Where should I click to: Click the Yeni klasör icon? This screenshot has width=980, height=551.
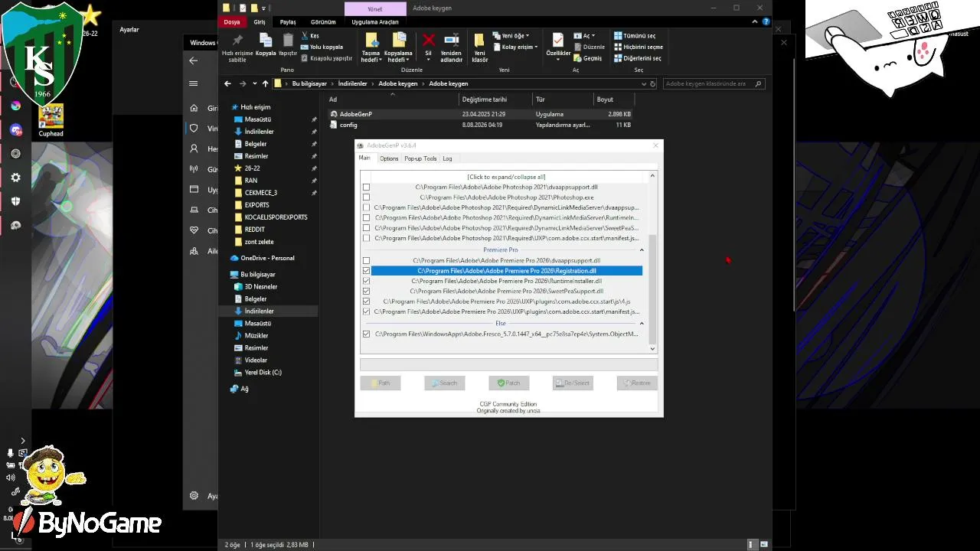coord(479,41)
